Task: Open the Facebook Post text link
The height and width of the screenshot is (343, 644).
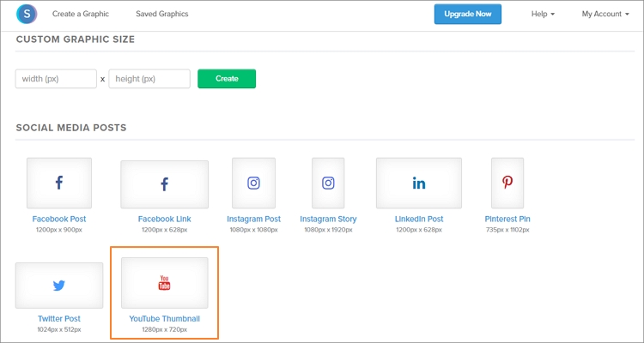Action: [59, 220]
